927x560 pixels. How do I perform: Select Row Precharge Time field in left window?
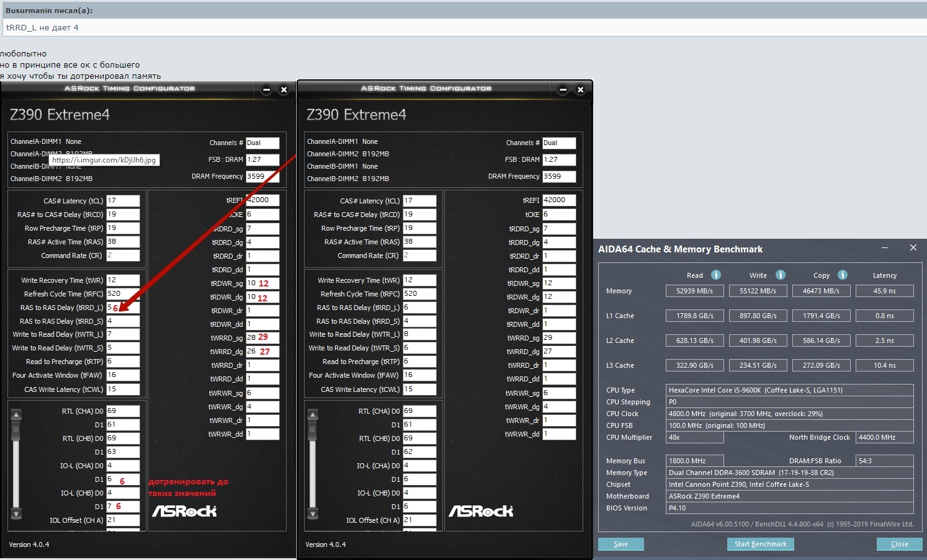123,228
